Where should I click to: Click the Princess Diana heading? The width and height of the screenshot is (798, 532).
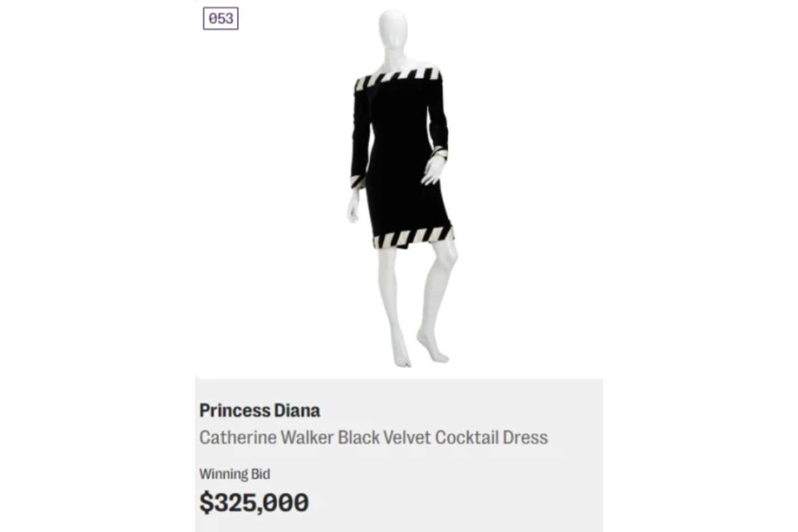[x=259, y=410]
